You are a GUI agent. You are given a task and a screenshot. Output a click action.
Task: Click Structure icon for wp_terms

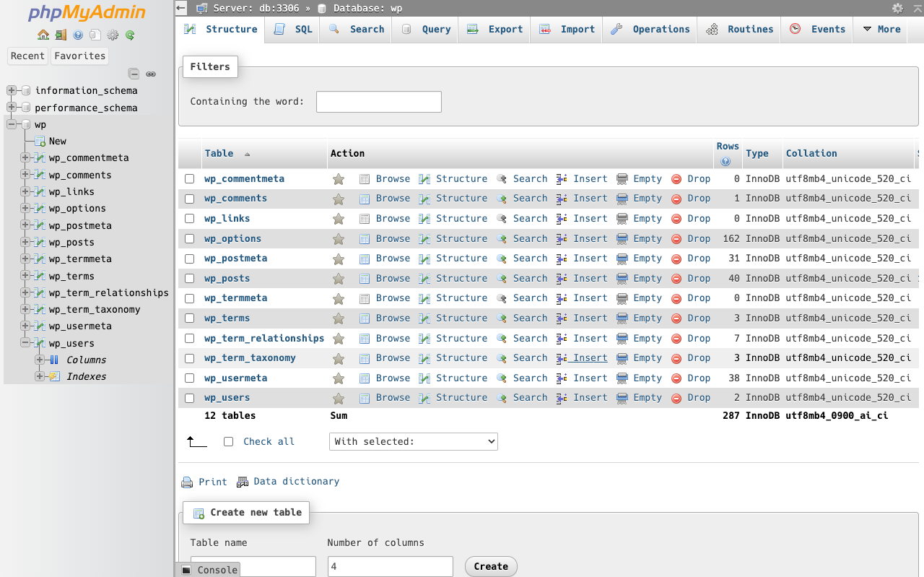click(x=424, y=318)
